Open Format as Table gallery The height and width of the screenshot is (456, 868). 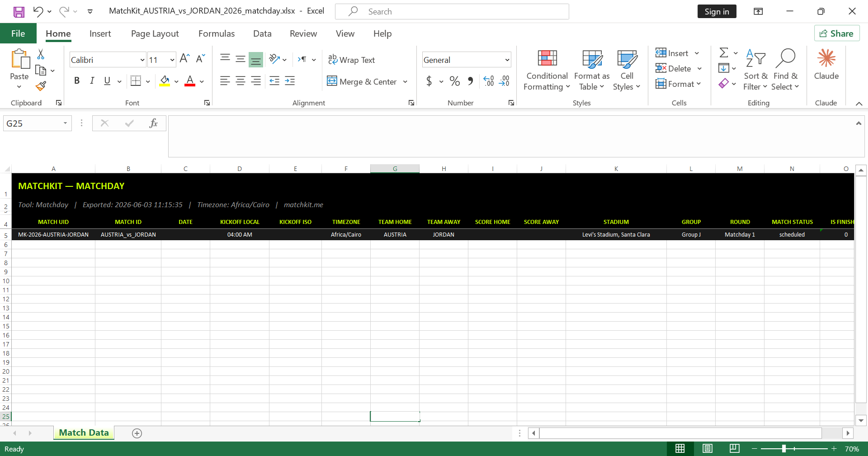[x=592, y=71]
